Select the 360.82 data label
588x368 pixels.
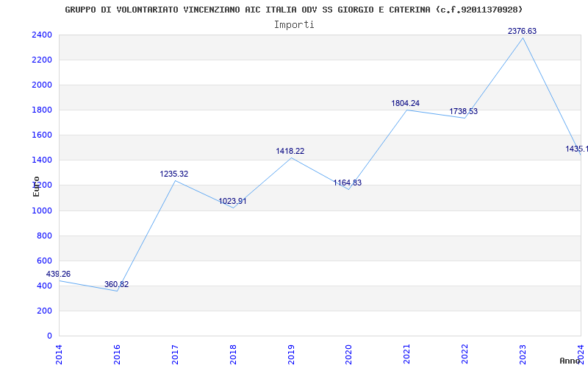click(x=116, y=284)
